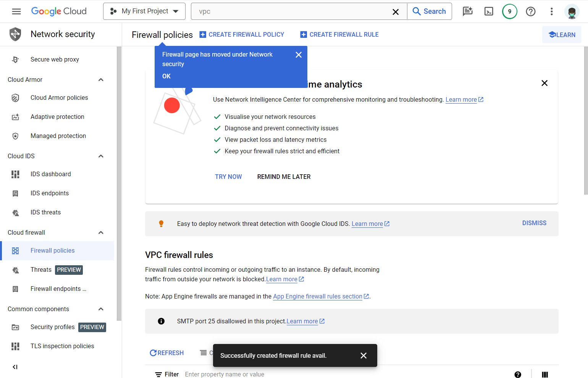
Task: Open the Google Cloud logo home link
Action: tap(59, 11)
